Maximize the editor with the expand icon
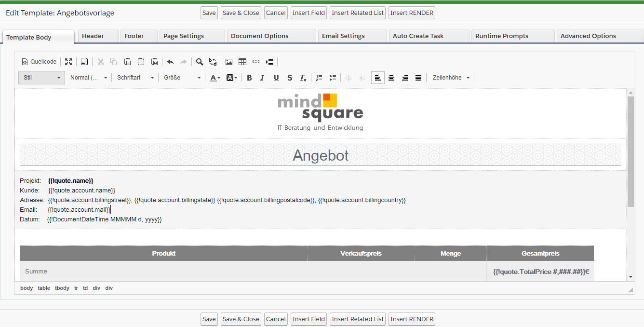 [68, 62]
